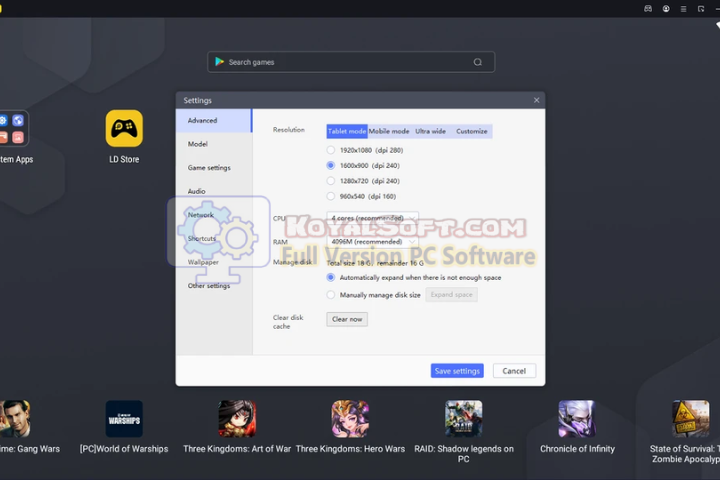This screenshot has height=480, width=720.
Task: Select 1600x900 (dpi 240) resolution
Action: pyautogui.click(x=331, y=165)
